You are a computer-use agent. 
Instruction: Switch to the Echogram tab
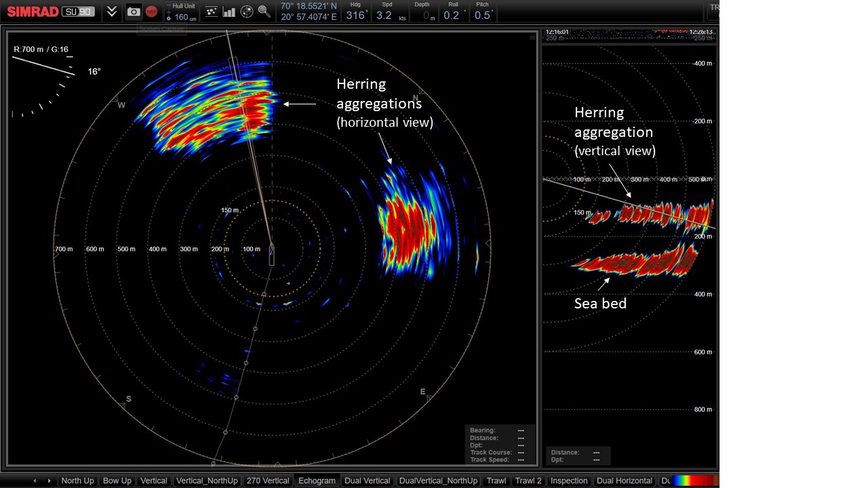tap(316, 481)
